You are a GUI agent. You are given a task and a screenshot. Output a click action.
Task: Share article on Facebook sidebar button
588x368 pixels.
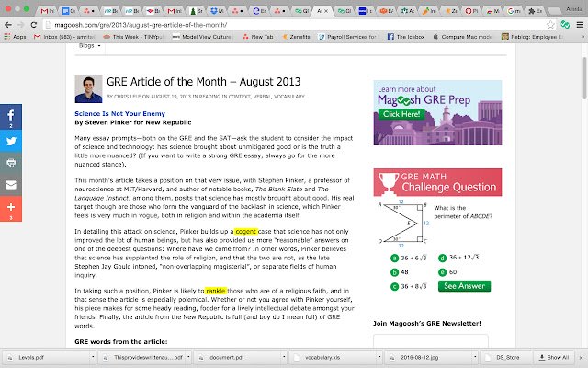coord(11,117)
